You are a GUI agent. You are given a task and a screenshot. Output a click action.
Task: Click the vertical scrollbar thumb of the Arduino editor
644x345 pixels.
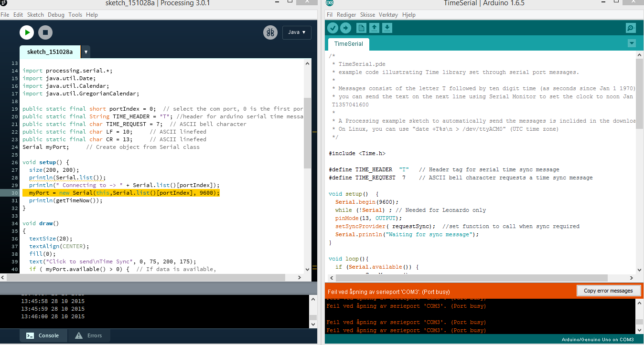tap(640, 94)
